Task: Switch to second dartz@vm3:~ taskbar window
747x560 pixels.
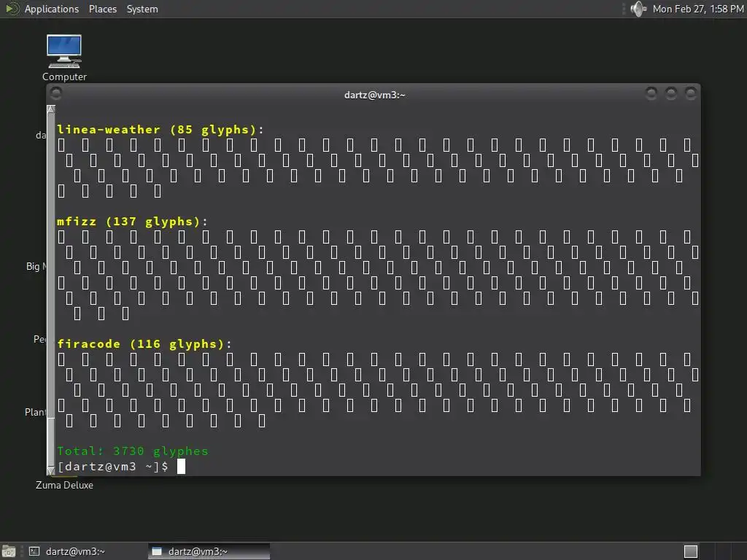Action: click(x=209, y=551)
